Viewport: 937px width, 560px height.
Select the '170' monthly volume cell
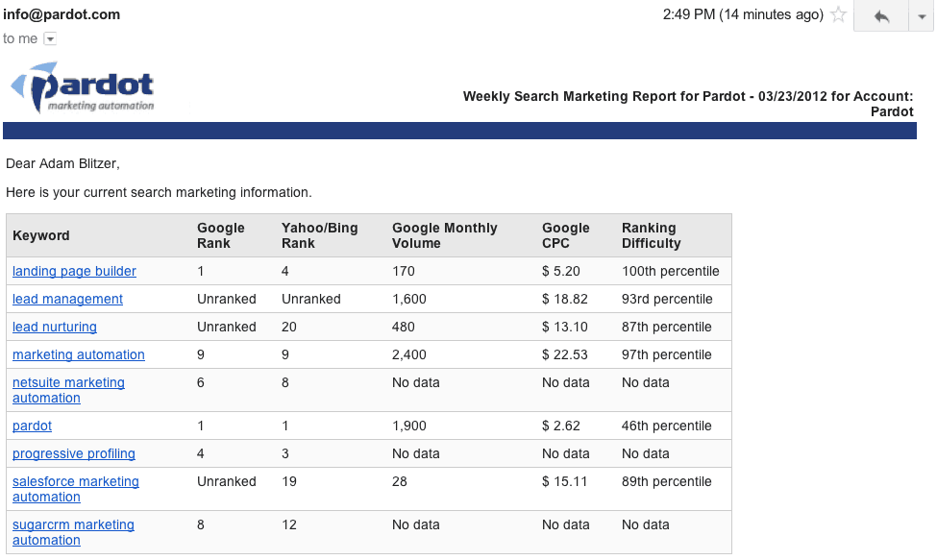click(x=404, y=271)
